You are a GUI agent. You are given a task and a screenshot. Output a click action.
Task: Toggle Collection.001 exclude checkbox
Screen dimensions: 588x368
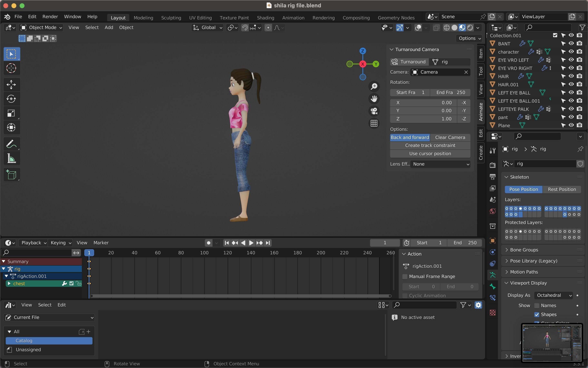click(x=555, y=35)
